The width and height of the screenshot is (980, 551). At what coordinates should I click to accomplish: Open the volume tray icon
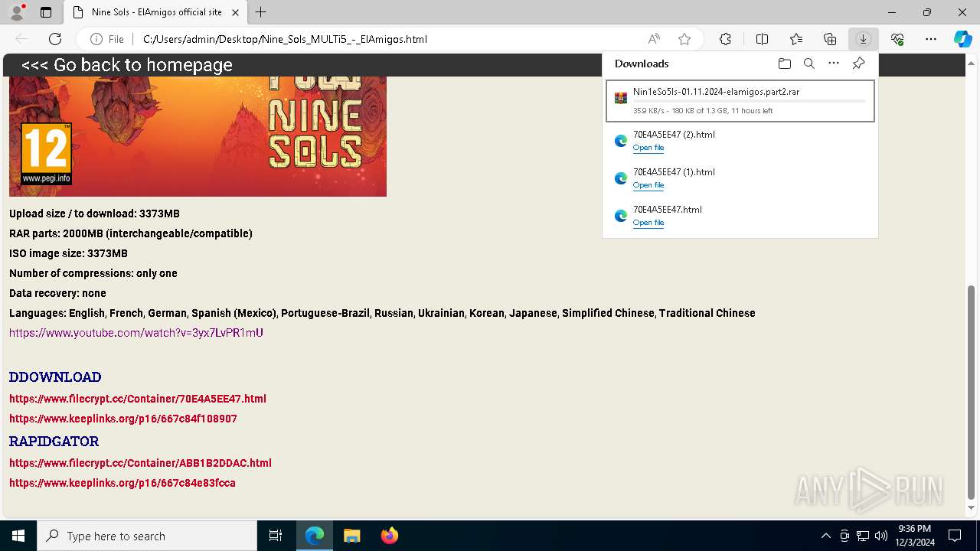tap(880, 536)
